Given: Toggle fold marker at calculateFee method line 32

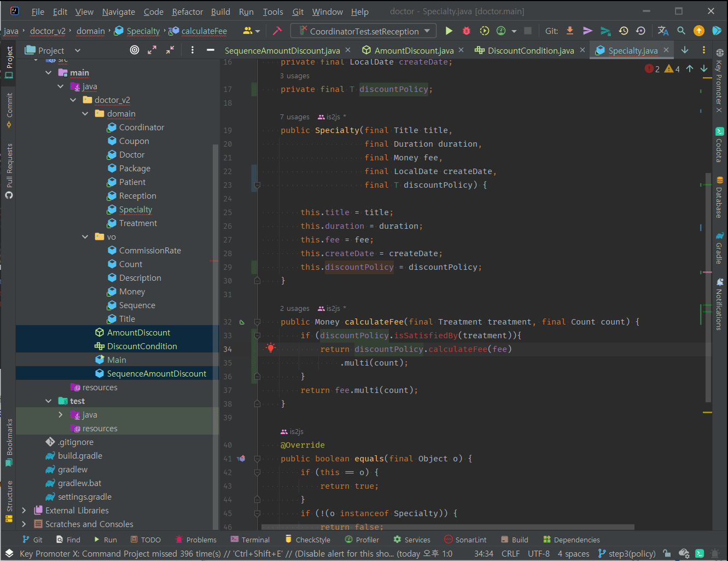Looking at the screenshot, I should point(257,322).
